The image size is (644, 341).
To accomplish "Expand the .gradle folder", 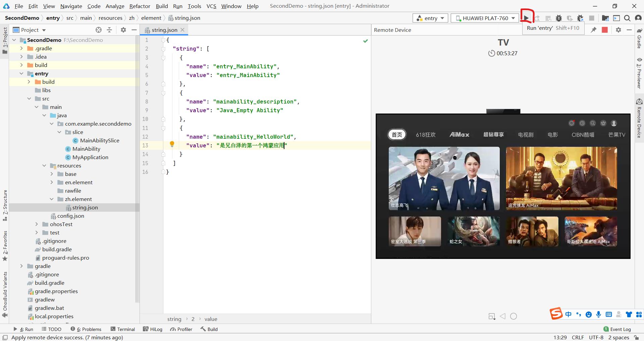I will (x=21, y=48).
